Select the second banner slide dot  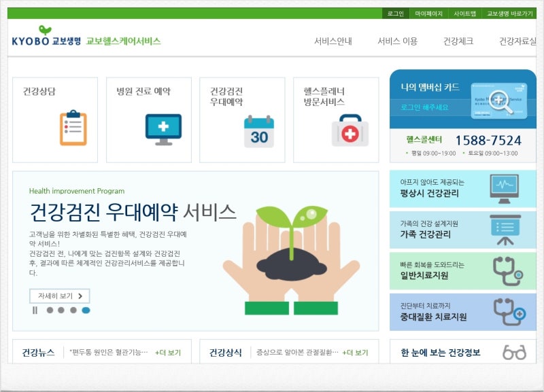tap(61, 310)
